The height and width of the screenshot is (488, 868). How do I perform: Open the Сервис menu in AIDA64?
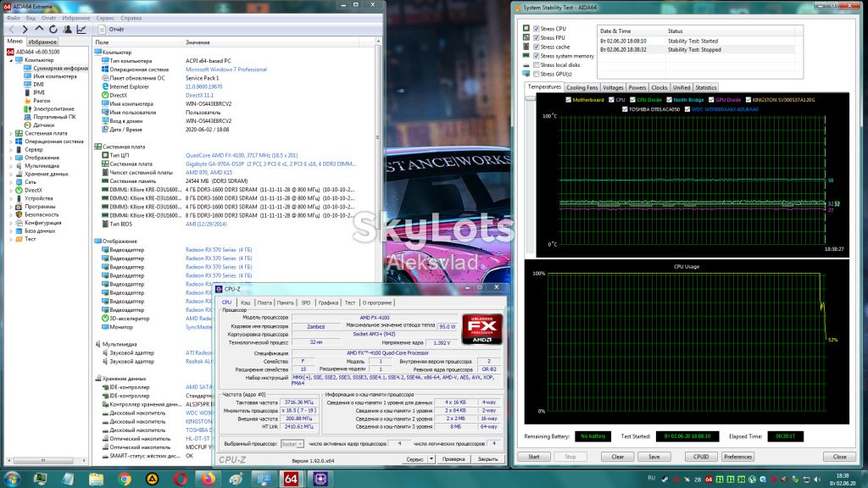click(105, 18)
